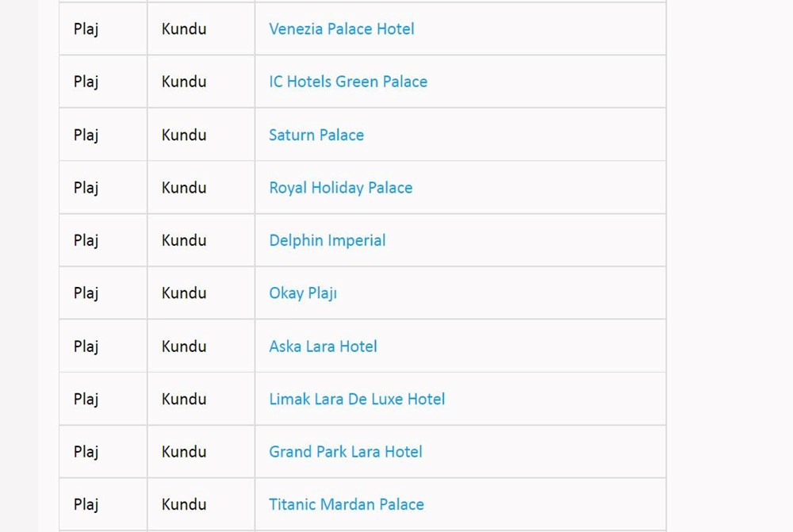Click the Okay Plajı link
Image resolution: width=793 pixels, height=532 pixels.
(x=302, y=293)
